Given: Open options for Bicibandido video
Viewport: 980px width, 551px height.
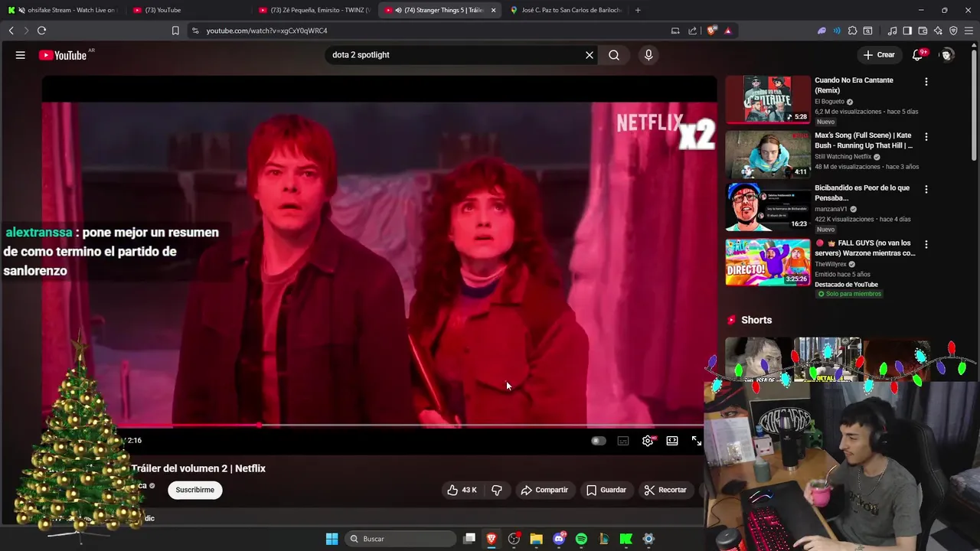Looking at the screenshot, I should pyautogui.click(x=926, y=189).
